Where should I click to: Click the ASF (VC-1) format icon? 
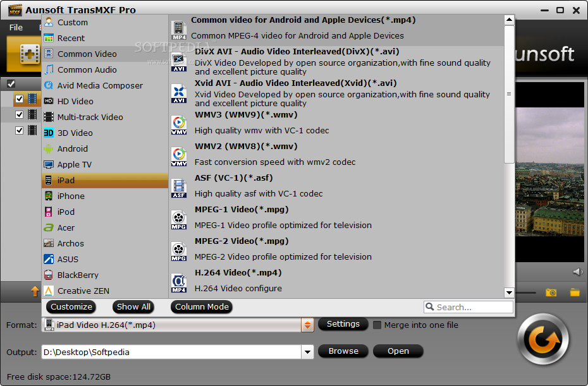click(x=179, y=188)
